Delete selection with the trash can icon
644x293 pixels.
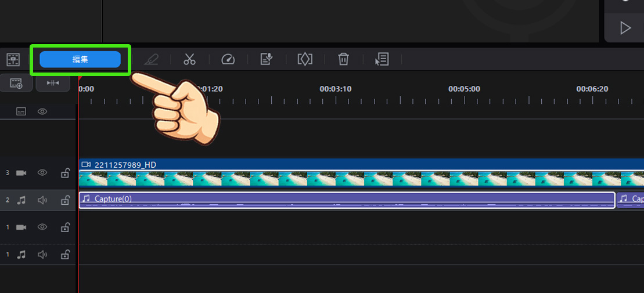point(343,59)
